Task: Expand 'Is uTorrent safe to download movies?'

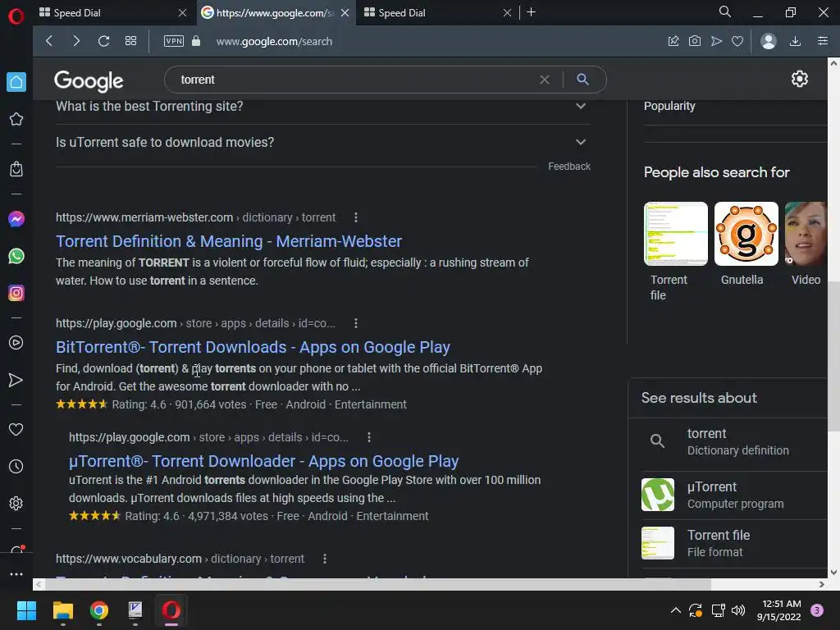Action: (323, 143)
